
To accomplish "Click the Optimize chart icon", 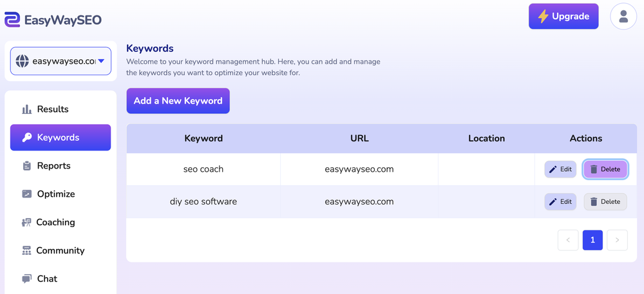I will coord(26,194).
